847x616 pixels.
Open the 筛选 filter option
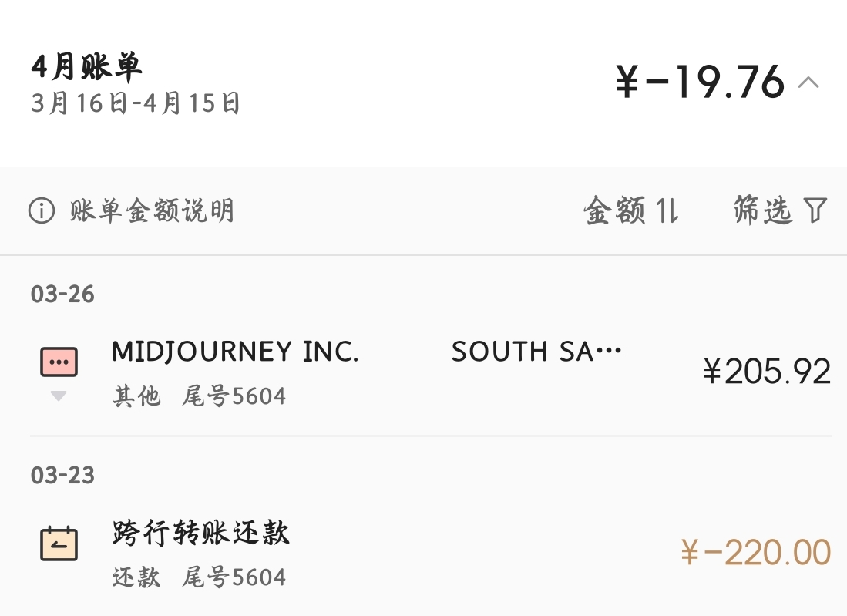pos(762,210)
